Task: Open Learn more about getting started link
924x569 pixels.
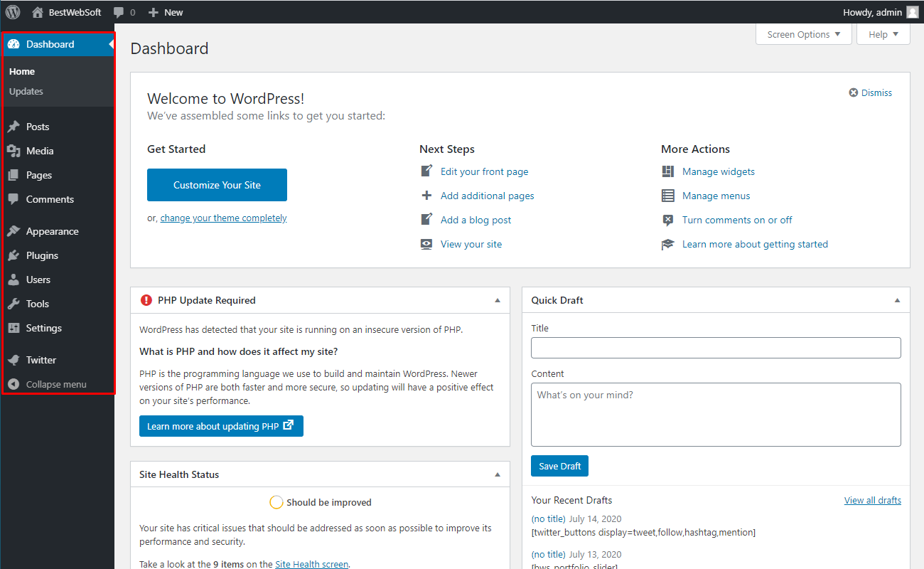Action: (755, 244)
